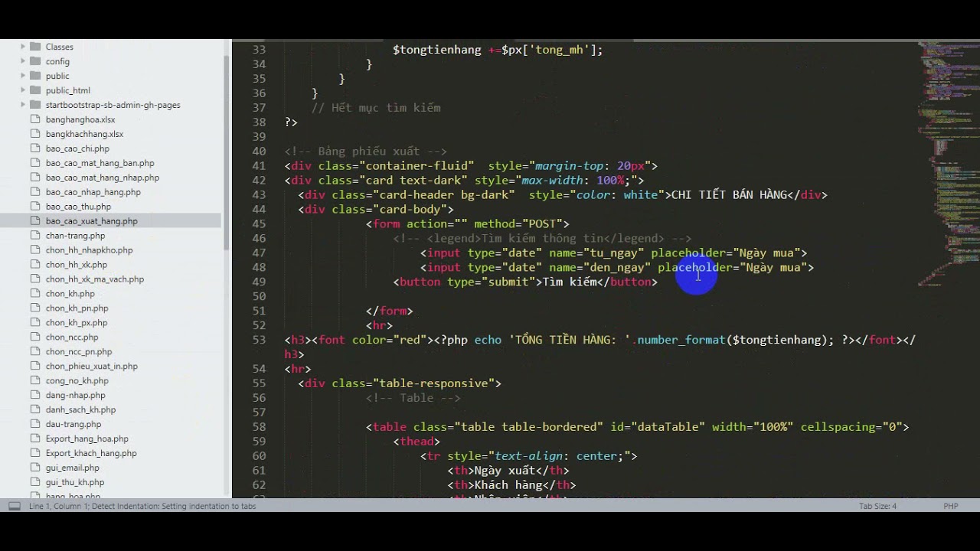
Task: Click the file icon beside chon_hh_xk.php
Action: point(35,265)
